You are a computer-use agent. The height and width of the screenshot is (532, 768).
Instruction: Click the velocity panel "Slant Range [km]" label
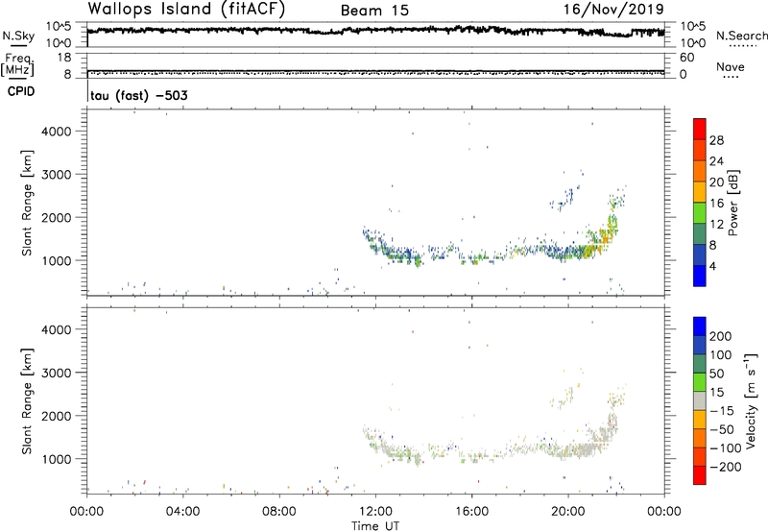pyautogui.click(x=27, y=401)
